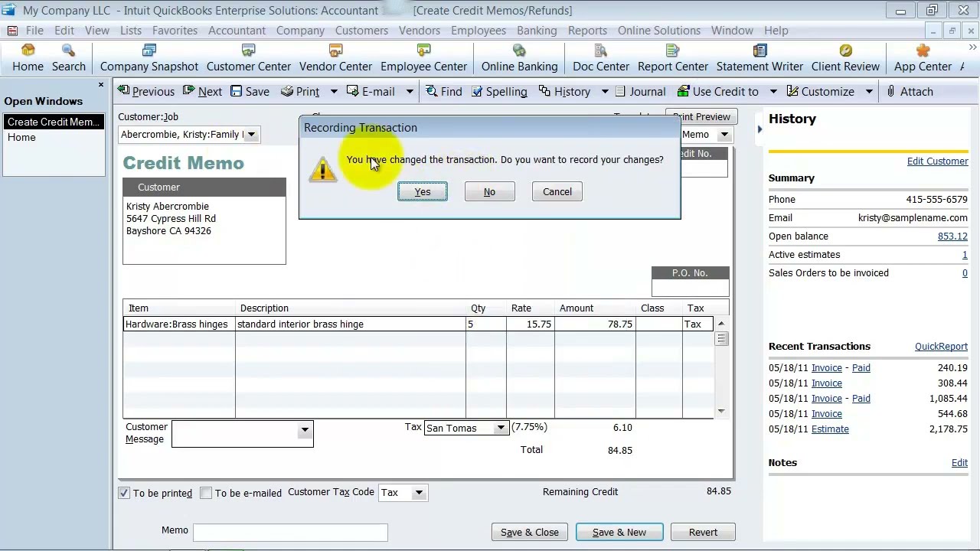The height and width of the screenshot is (551, 980).
Task: Expand the Customer Message dropdown
Action: tap(305, 431)
